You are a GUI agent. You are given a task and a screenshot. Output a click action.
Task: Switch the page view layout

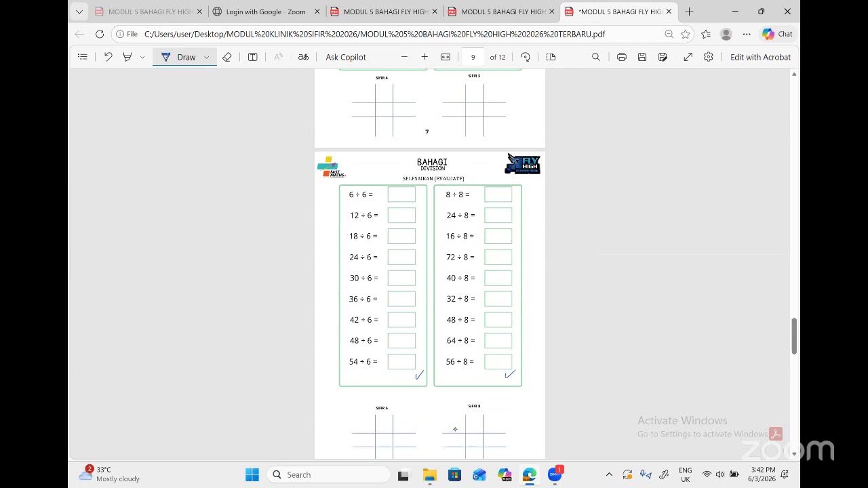[551, 57]
